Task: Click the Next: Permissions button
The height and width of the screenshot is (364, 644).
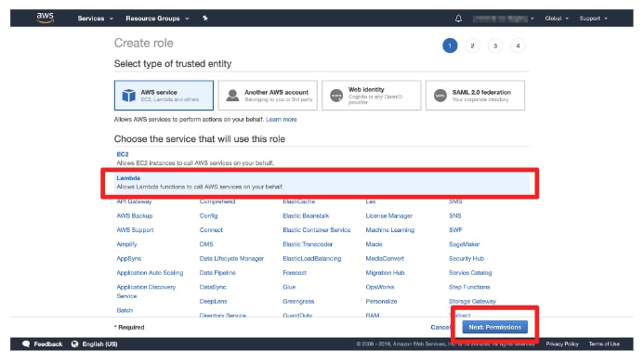Action: coord(495,327)
